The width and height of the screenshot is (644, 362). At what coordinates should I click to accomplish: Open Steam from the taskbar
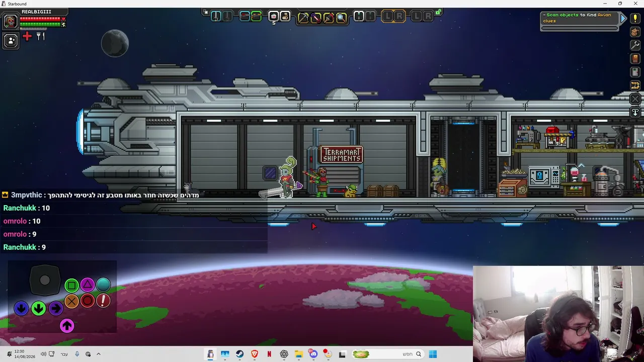tap(239, 354)
